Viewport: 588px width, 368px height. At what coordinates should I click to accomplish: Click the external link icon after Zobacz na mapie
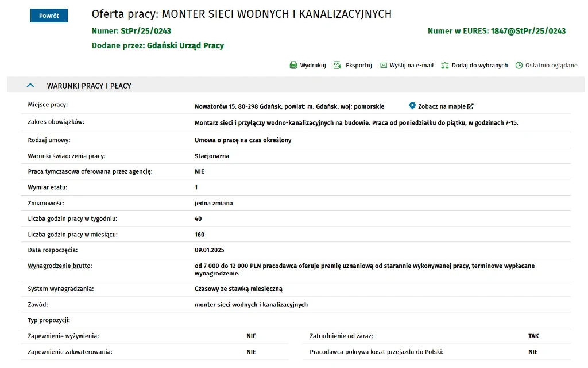click(x=471, y=106)
